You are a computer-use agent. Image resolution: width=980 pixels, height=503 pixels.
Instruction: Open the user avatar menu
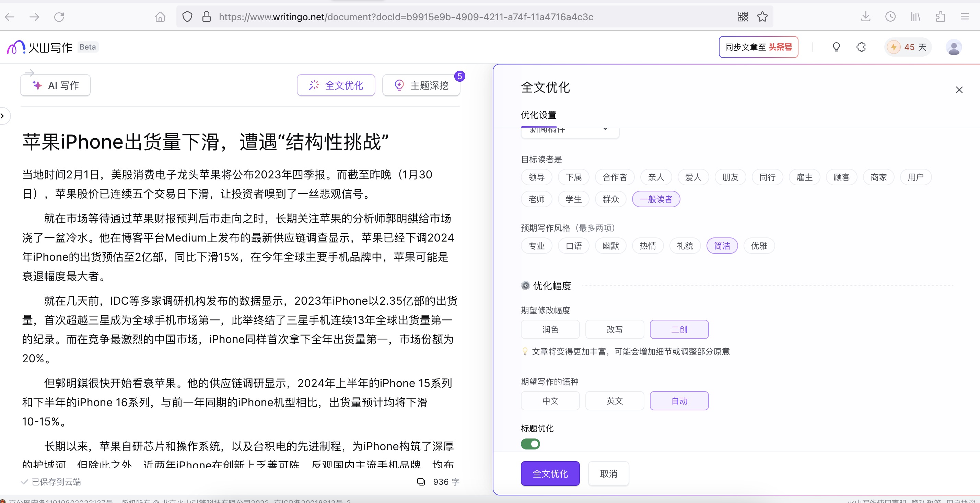[x=954, y=47]
